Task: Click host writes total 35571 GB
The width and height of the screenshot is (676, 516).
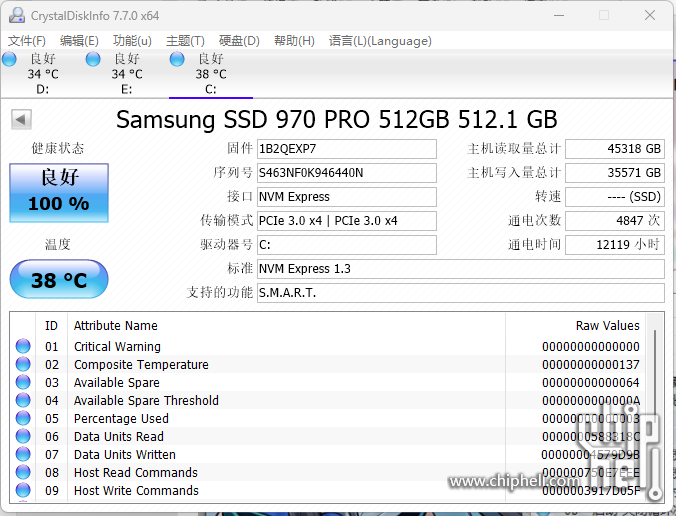Action: pyautogui.click(x=615, y=173)
